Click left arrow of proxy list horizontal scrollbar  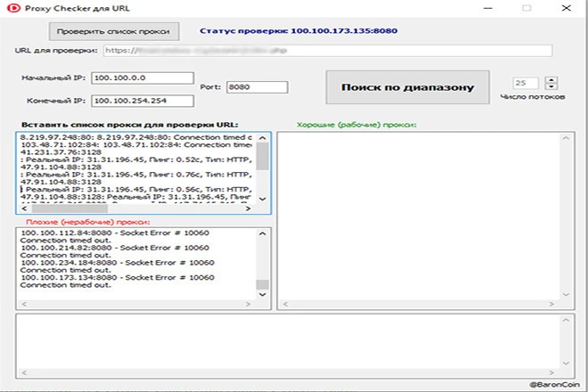click(x=21, y=209)
